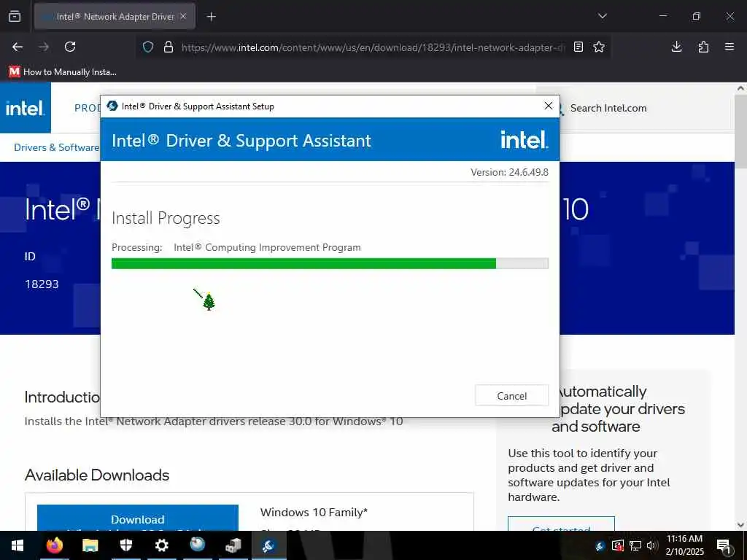This screenshot has width=747, height=560.
Task: Click the Intel assistant icon in the system tray
Action: point(600,545)
